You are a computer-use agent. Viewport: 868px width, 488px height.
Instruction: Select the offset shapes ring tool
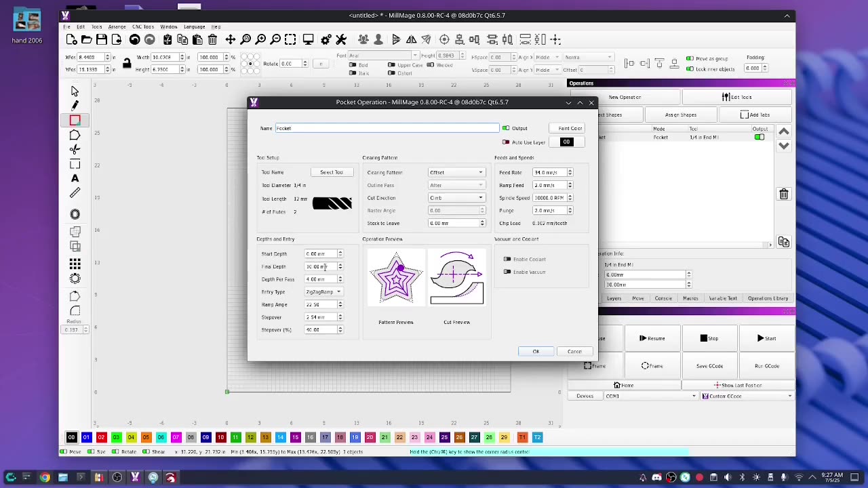[x=75, y=214]
